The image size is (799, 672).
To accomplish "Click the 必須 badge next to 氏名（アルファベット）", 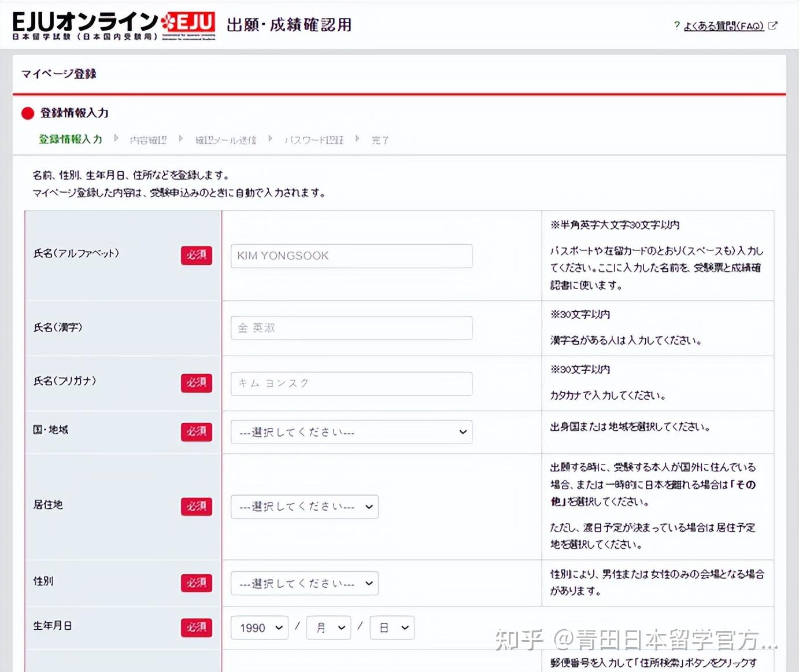I will click(x=197, y=256).
